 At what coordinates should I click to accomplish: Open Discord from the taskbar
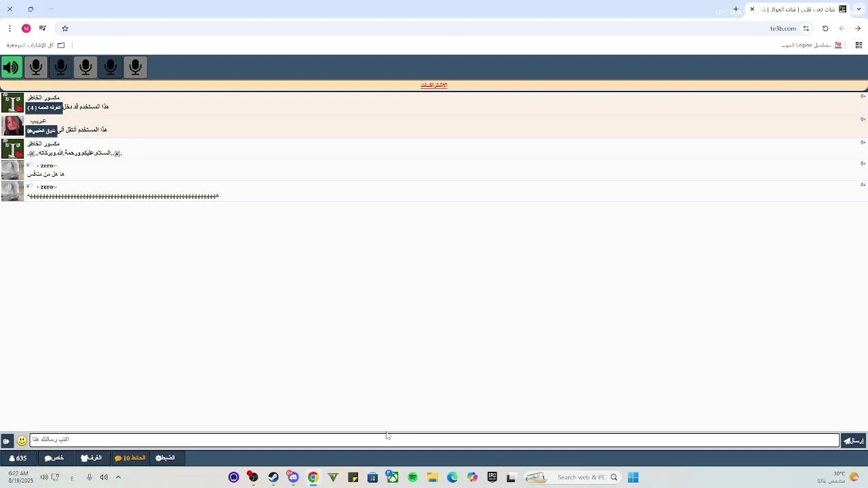(293, 477)
